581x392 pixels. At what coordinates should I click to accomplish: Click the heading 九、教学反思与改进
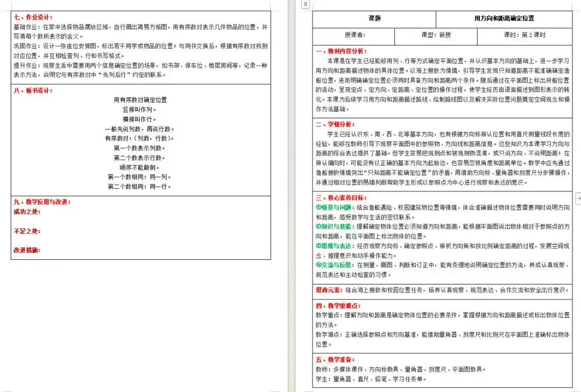click(42, 202)
